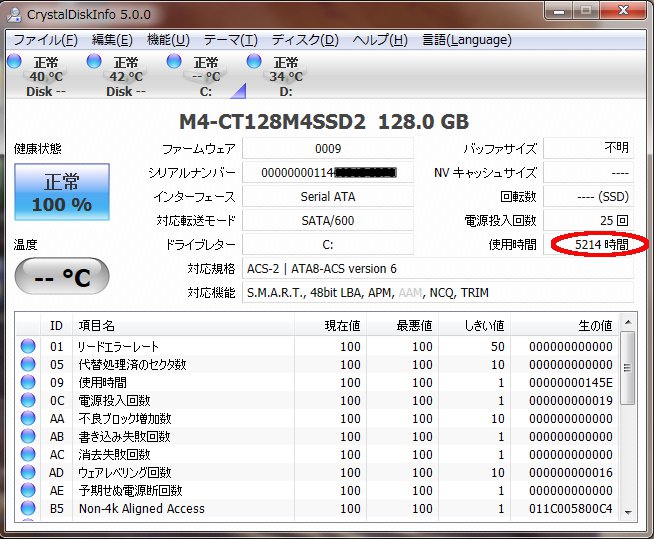
Task: Open the 編集(E) menu
Action: tap(112, 40)
